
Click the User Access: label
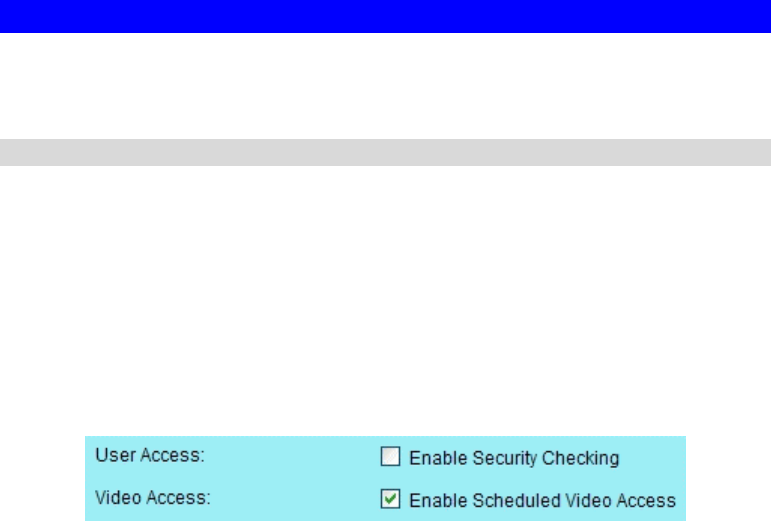(150, 456)
